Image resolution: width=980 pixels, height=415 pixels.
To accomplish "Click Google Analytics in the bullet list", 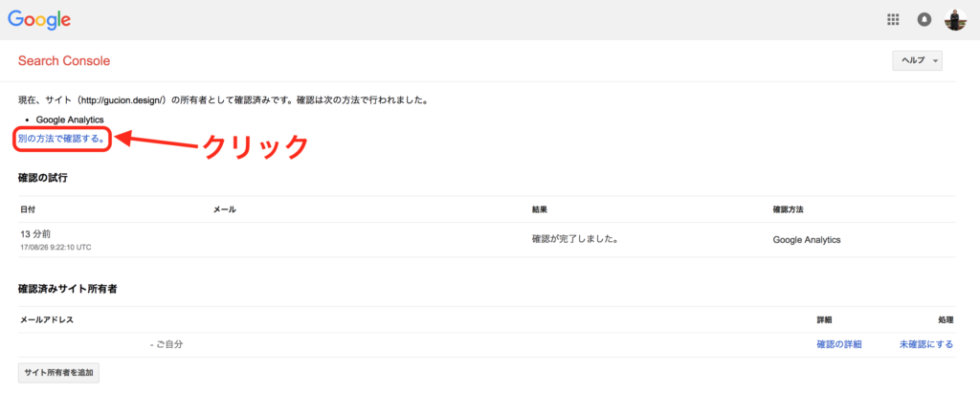I will click(69, 120).
